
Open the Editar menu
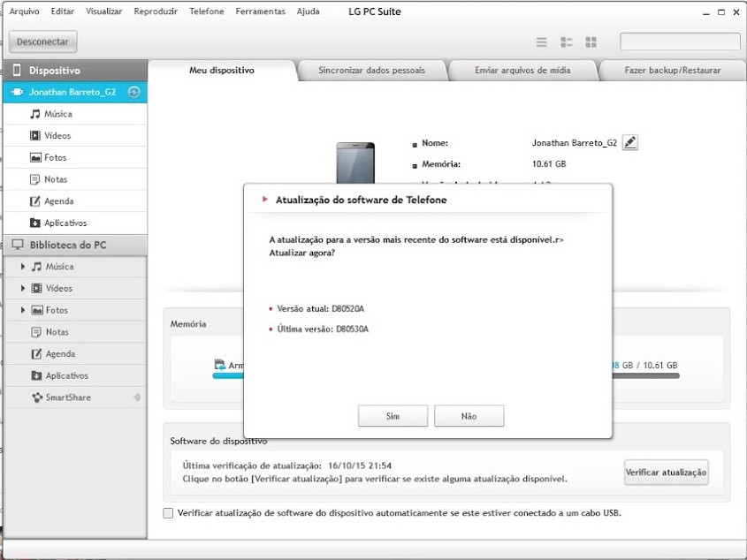[63, 11]
